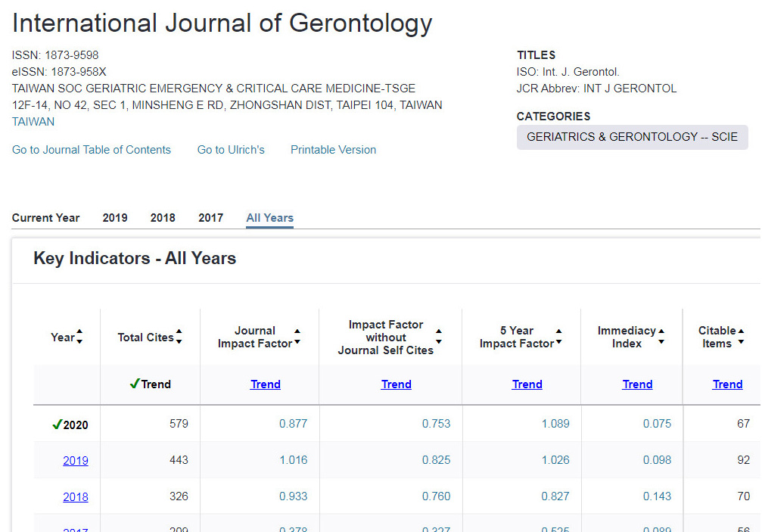Viewport: 762px width, 532px height.
Task: Click the International Journal of Gerontology title
Action: coord(222,23)
